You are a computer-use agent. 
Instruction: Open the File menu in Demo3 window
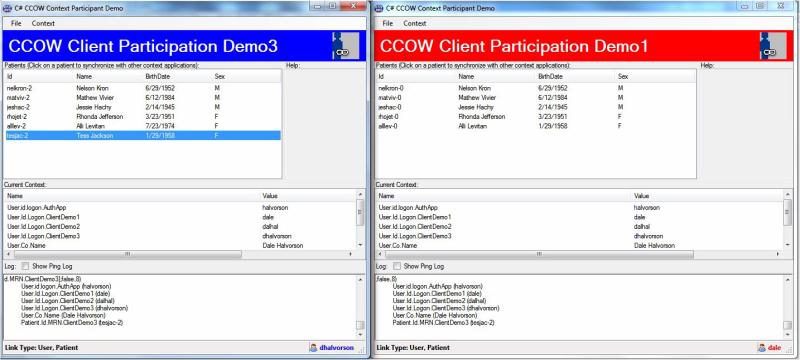(16, 23)
